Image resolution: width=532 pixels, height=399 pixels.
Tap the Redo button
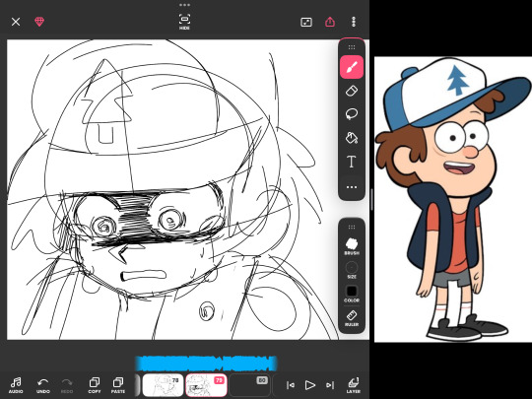pos(67,385)
